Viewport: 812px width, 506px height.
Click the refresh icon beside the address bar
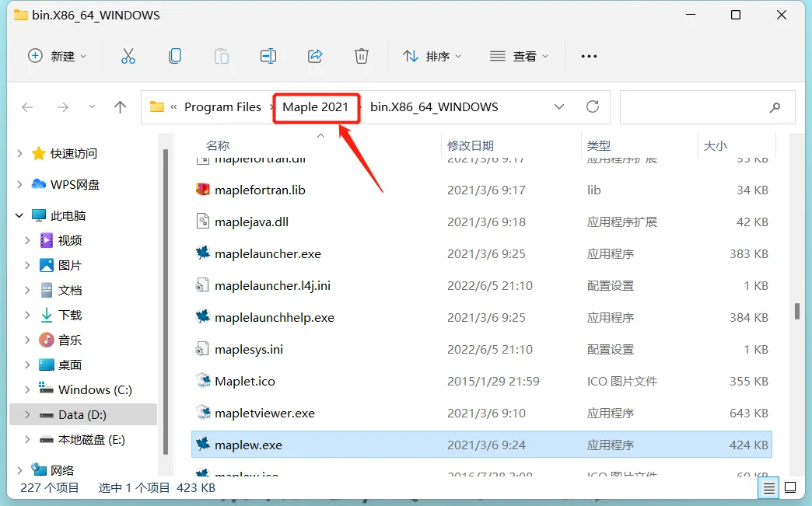point(593,106)
